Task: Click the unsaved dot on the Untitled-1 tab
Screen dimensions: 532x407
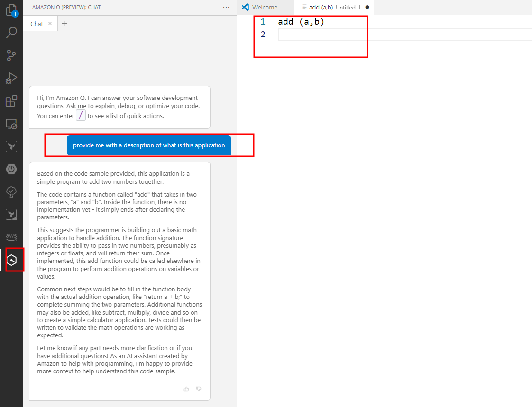Action: click(x=367, y=7)
